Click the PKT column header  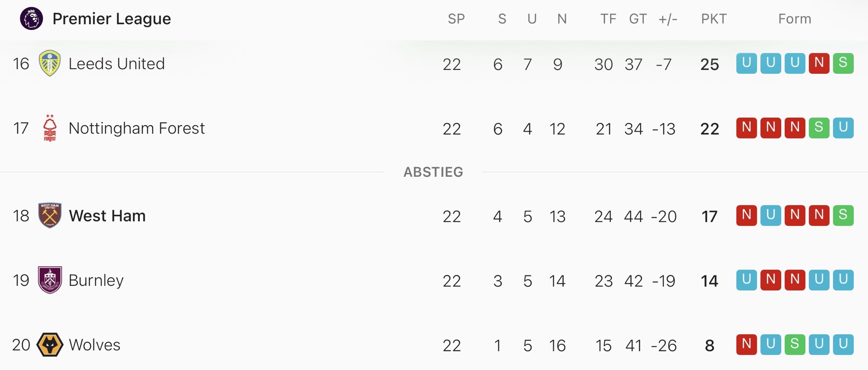point(713,19)
